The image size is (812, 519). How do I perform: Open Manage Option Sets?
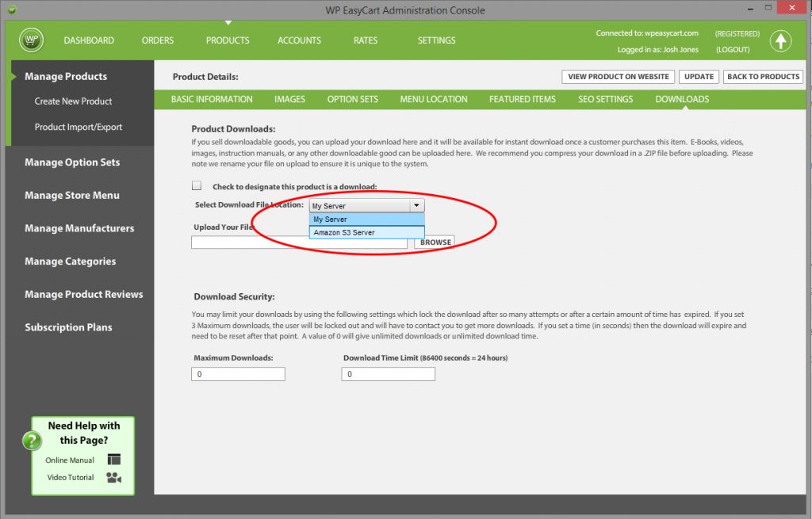72,162
